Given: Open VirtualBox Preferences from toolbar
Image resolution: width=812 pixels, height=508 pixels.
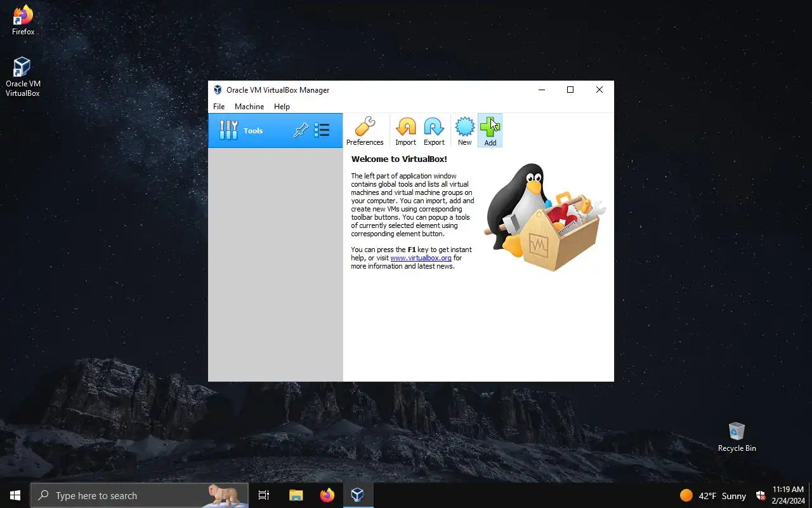Looking at the screenshot, I should point(365,131).
